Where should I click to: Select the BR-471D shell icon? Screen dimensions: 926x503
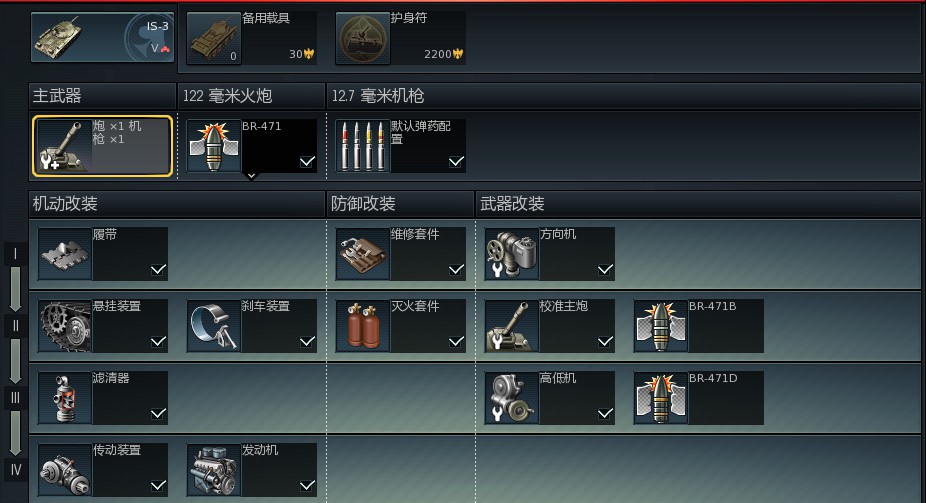tap(660, 398)
